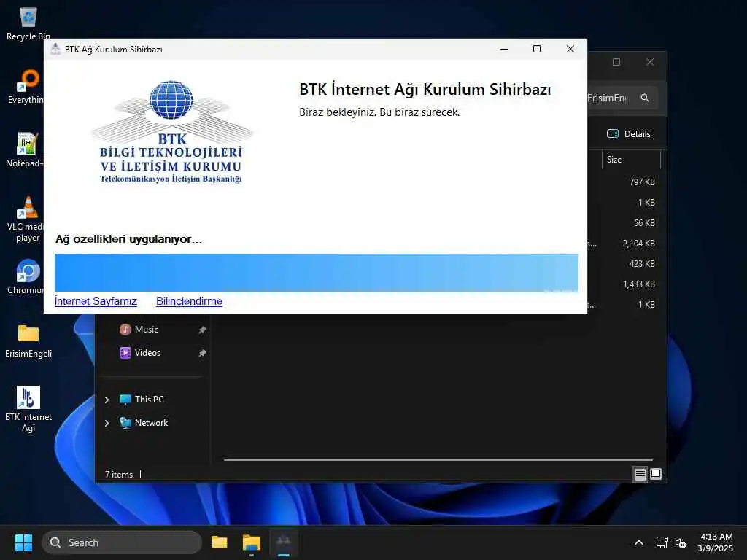Open the Bilinçlendirme link
This screenshot has width=747, height=560.
189,301
